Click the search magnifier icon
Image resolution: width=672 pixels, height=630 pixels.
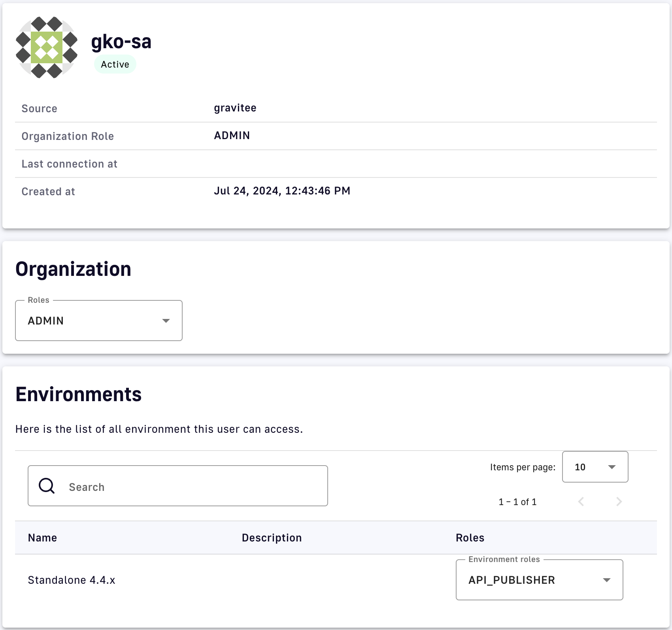[x=47, y=486]
